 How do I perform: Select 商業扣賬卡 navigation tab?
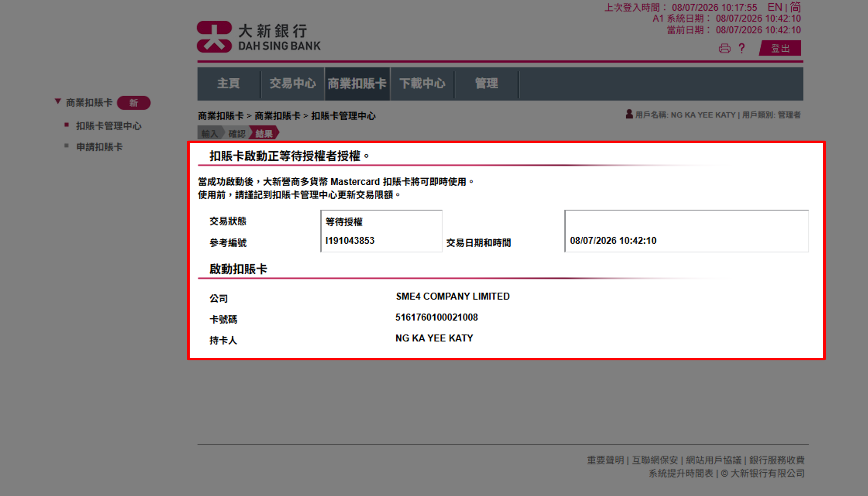click(x=357, y=83)
